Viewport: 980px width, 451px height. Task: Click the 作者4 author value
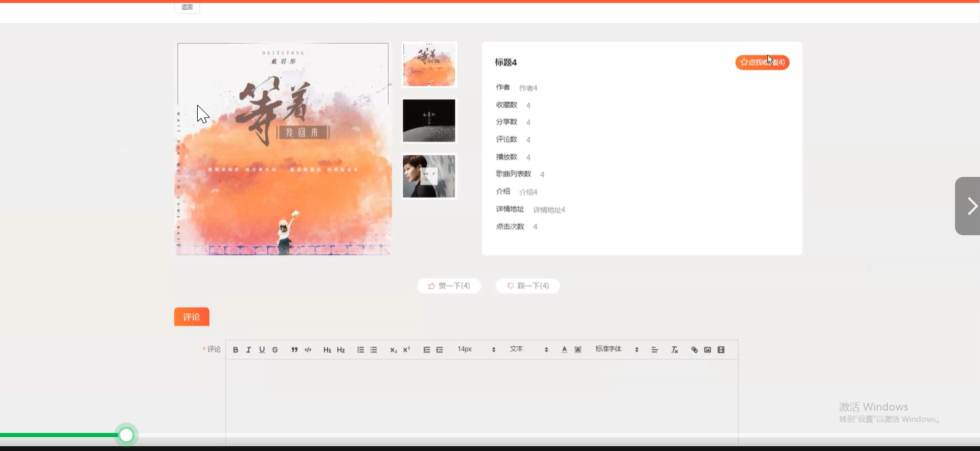click(528, 88)
